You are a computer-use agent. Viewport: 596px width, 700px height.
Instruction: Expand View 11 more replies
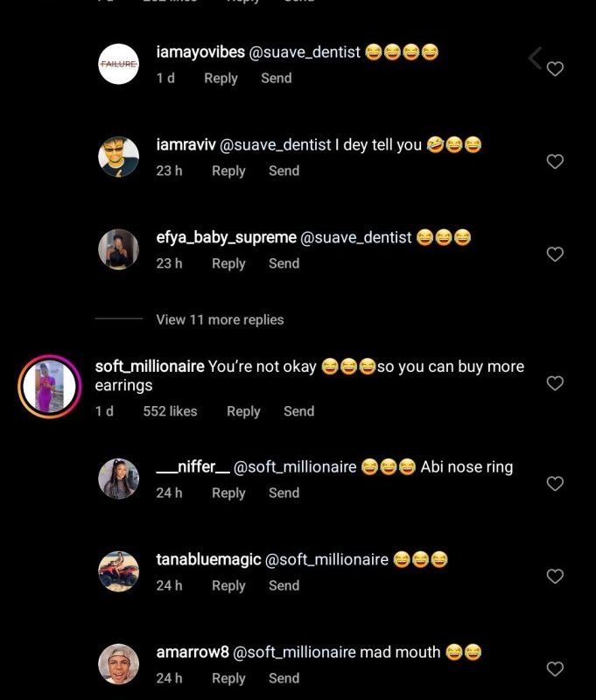coord(220,319)
